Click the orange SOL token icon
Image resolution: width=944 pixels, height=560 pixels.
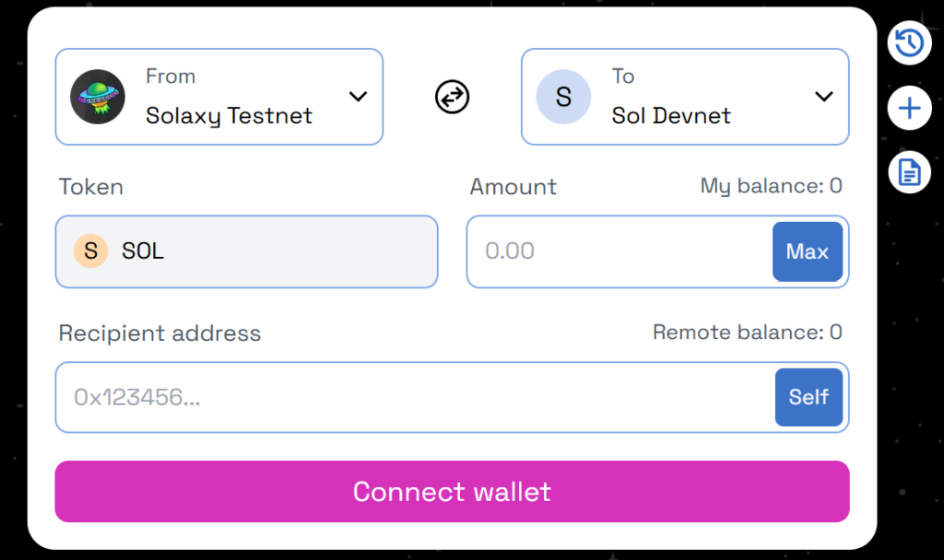coord(90,251)
